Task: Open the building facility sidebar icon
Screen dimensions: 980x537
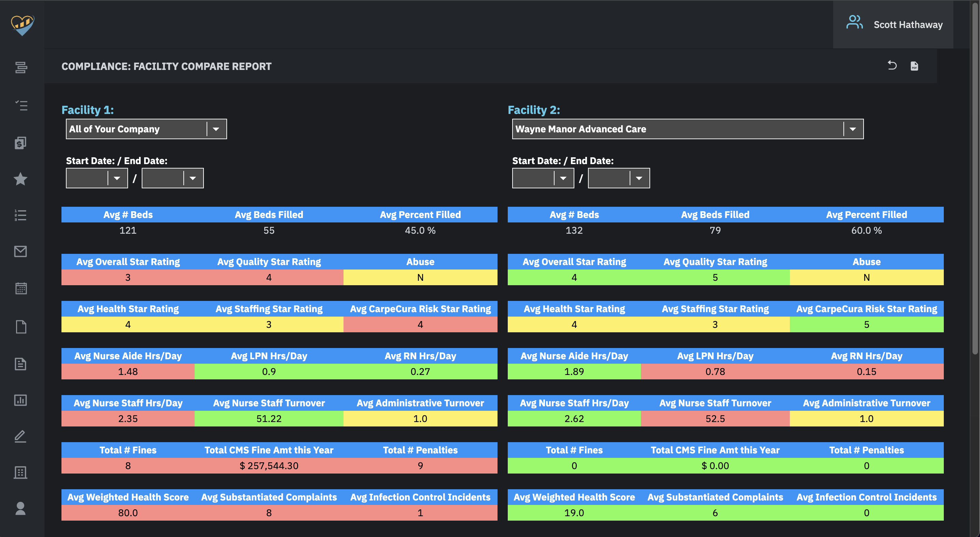Action: click(20, 473)
